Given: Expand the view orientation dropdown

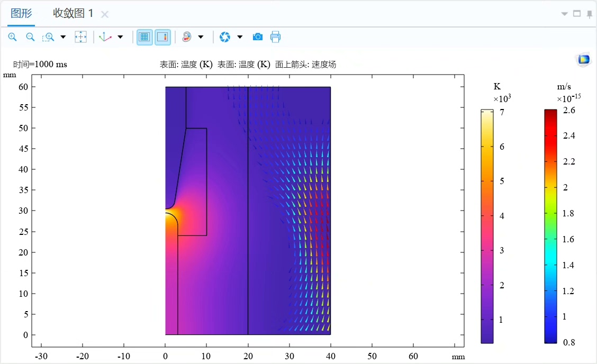Looking at the screenshot, I should [121, 37].
